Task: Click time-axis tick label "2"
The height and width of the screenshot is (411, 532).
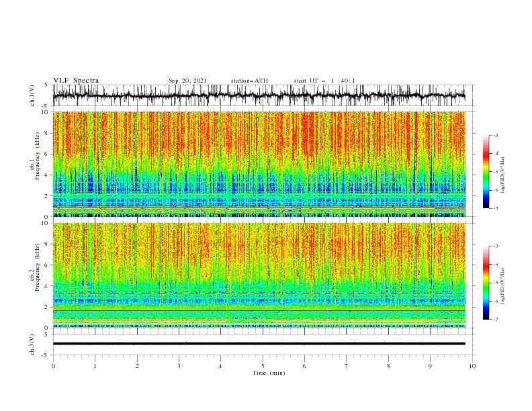Action: (x=137, y=366)
